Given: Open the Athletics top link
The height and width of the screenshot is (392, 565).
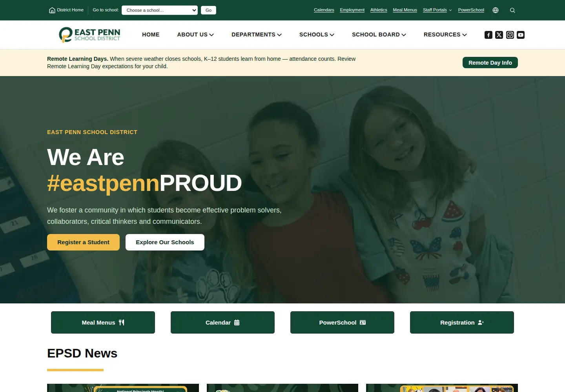Looking at the screenshot, I should point(379,10).
